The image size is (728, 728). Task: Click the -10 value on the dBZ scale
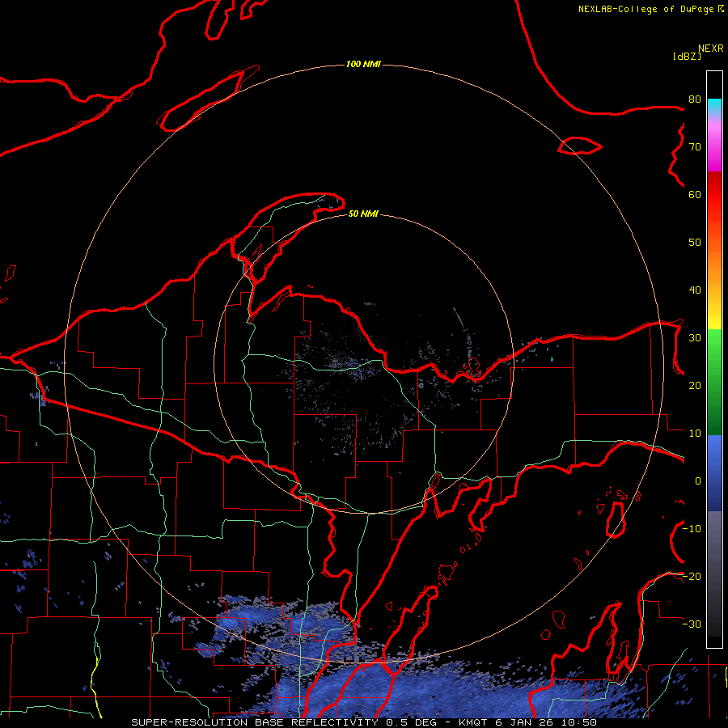pos(692,529)
